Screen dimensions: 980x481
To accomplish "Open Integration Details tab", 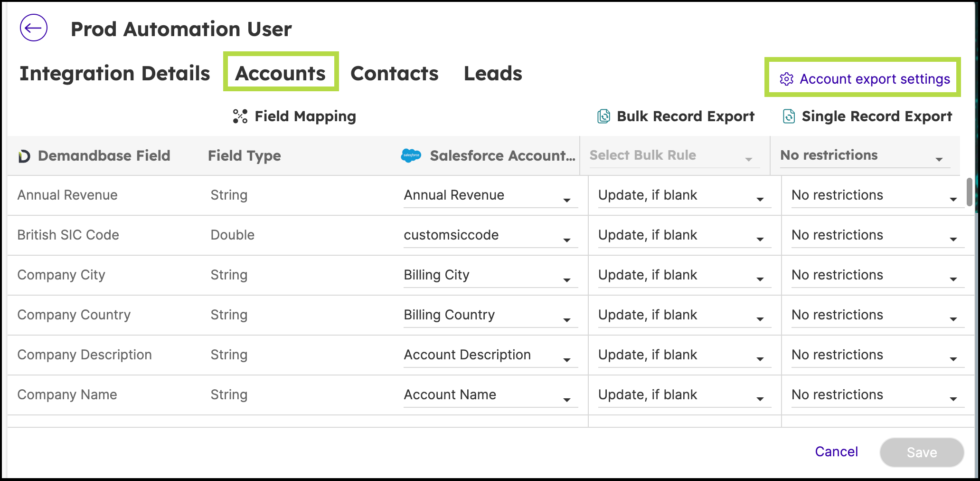I will tap(114, 73).
